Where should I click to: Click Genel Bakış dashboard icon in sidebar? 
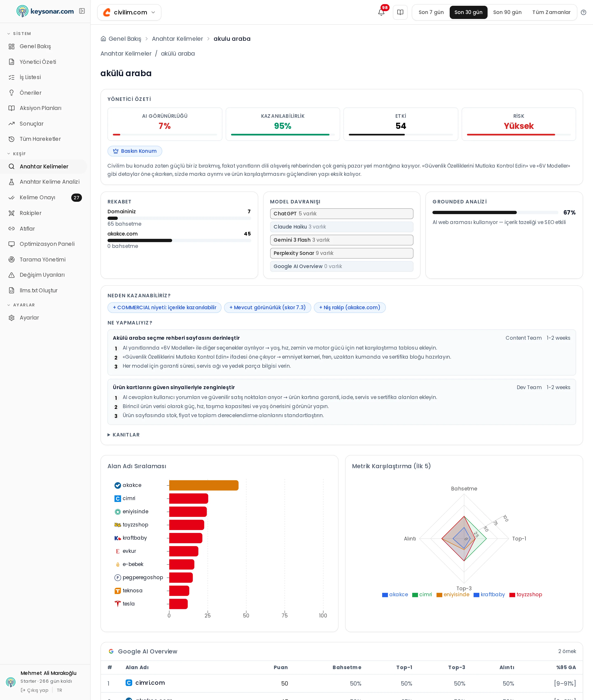[12, 46]
